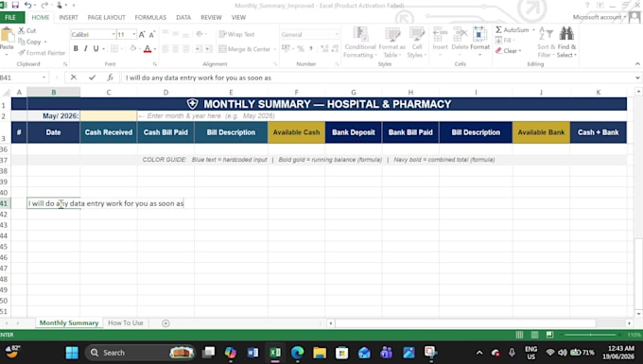Click the Undo arrow in the quick access toolbar
This screenshot has height=364, width=643.
click(x=27, y=5)
